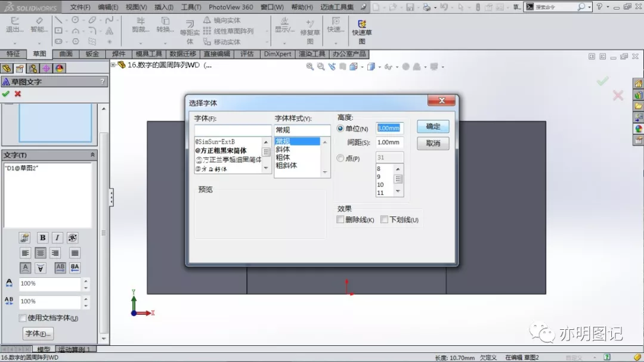Open the PhotoView 360 menu
644x362 pixels.
coord(231,7)
